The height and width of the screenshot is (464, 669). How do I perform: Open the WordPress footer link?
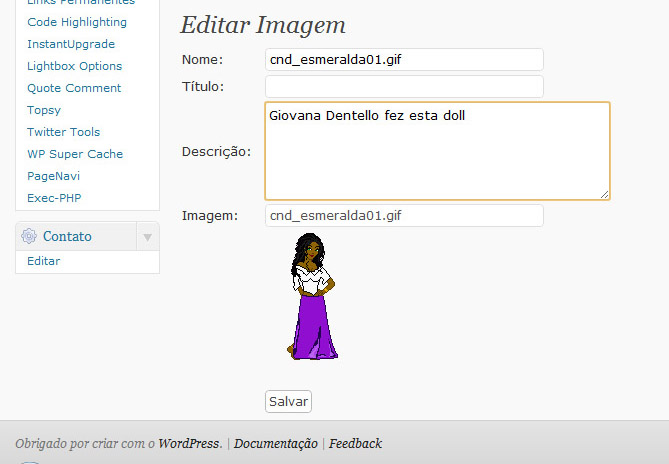[x=189, y=444]
